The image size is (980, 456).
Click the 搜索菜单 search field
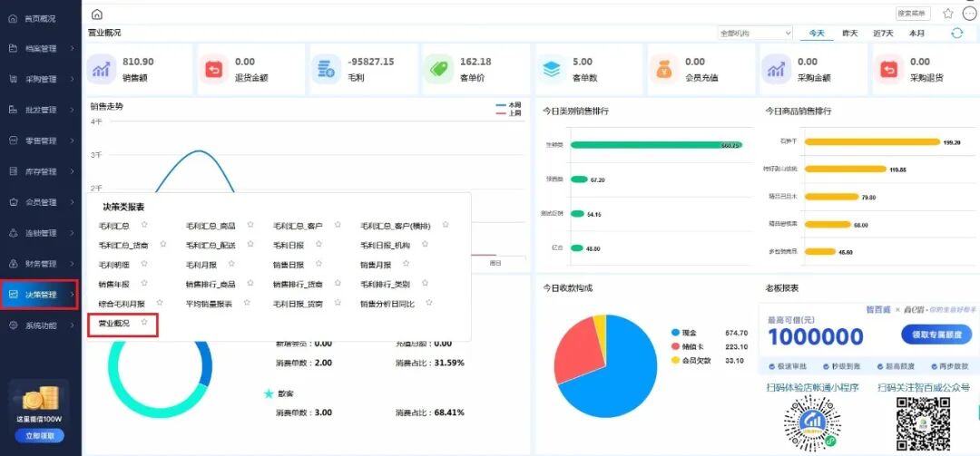tap(912, 14)
